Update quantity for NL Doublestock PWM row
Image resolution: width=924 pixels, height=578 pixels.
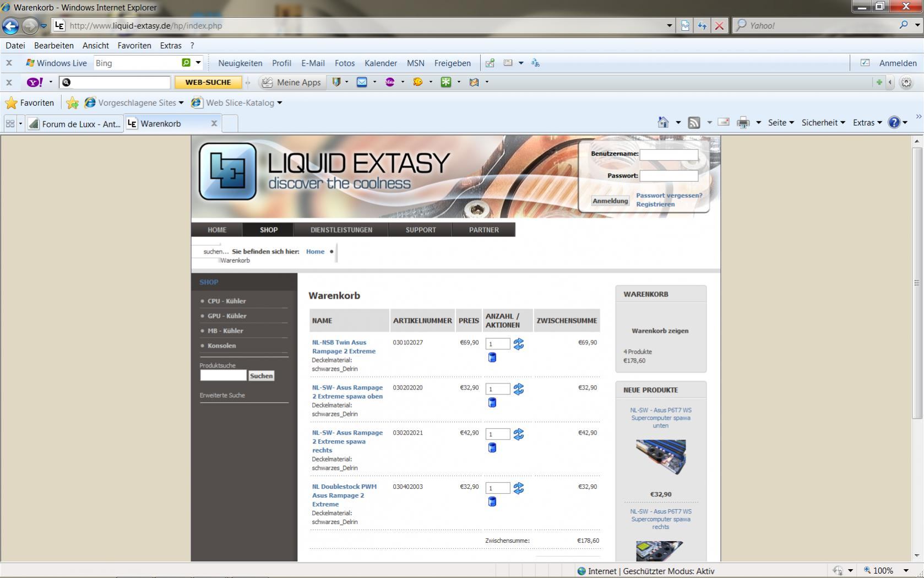[518, 488]
